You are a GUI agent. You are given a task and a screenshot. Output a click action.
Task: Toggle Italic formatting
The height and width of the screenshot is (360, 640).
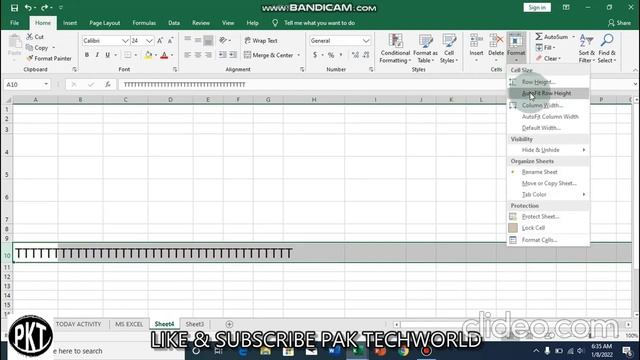tap(97, 55)
